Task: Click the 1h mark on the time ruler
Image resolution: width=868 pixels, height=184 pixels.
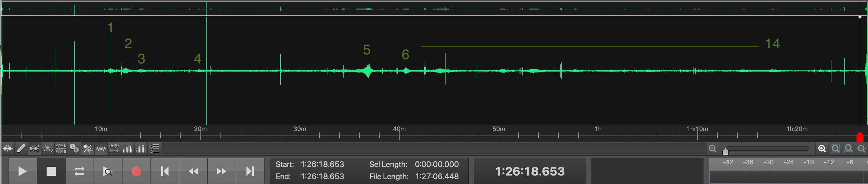Action: (x=598, y=129)
